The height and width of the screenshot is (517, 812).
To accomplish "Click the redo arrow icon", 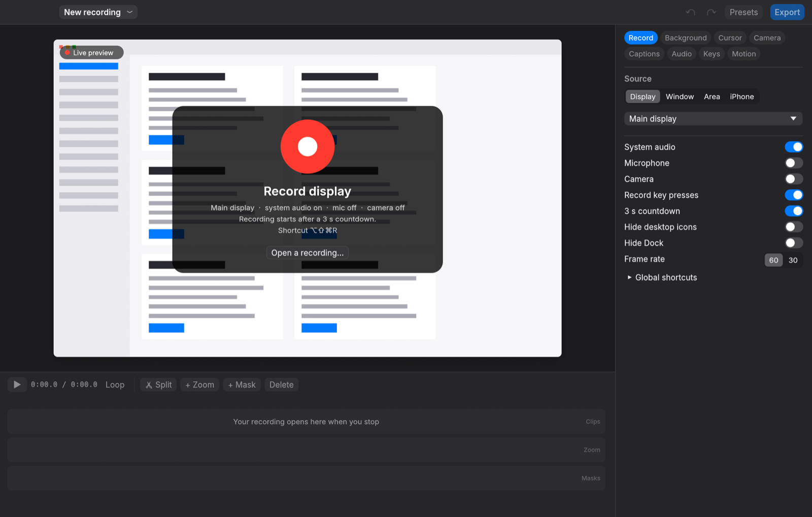I will tap(712, 12).
